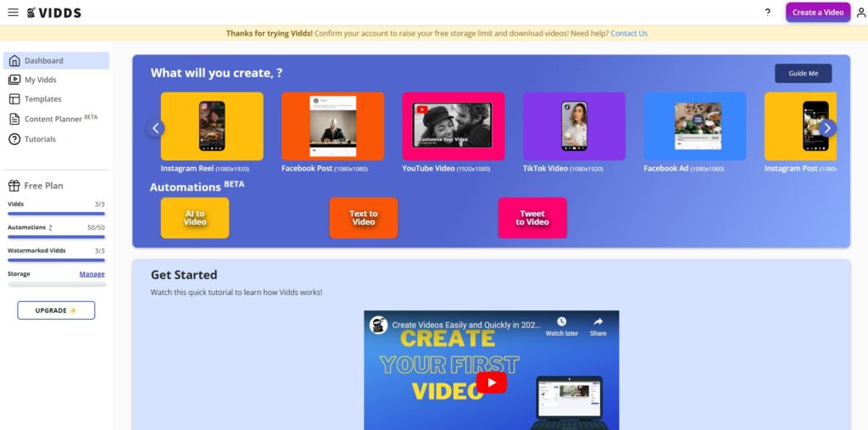Follow the Contact Us link
This screenshot has width=868, height=430.
pos(628,34)
